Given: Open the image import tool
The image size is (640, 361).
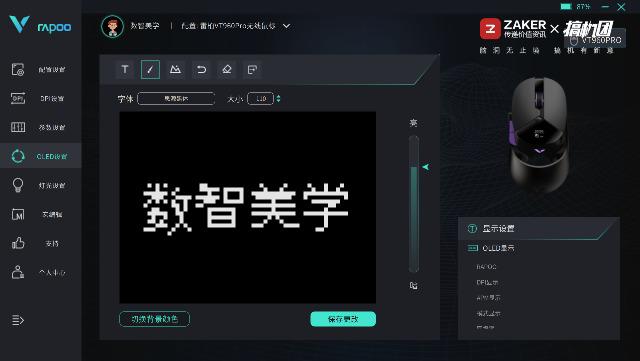Looking at the screenshot, I should click(x=176, y=69).
